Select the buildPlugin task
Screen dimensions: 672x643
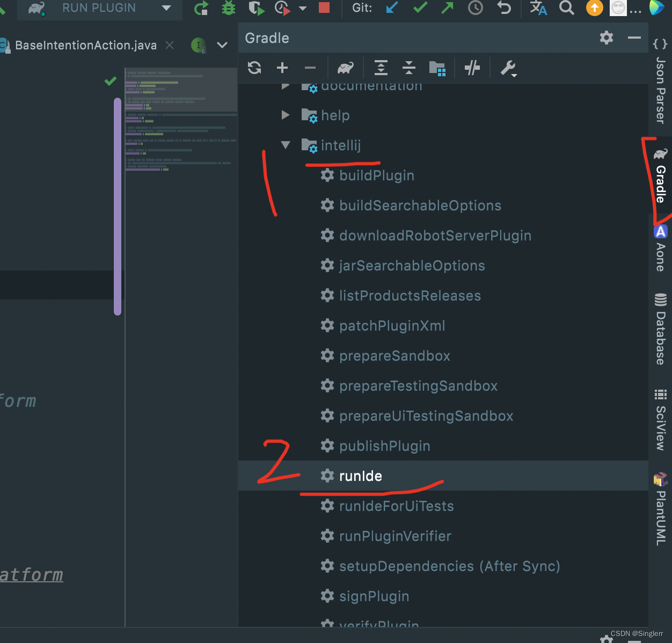367,176
